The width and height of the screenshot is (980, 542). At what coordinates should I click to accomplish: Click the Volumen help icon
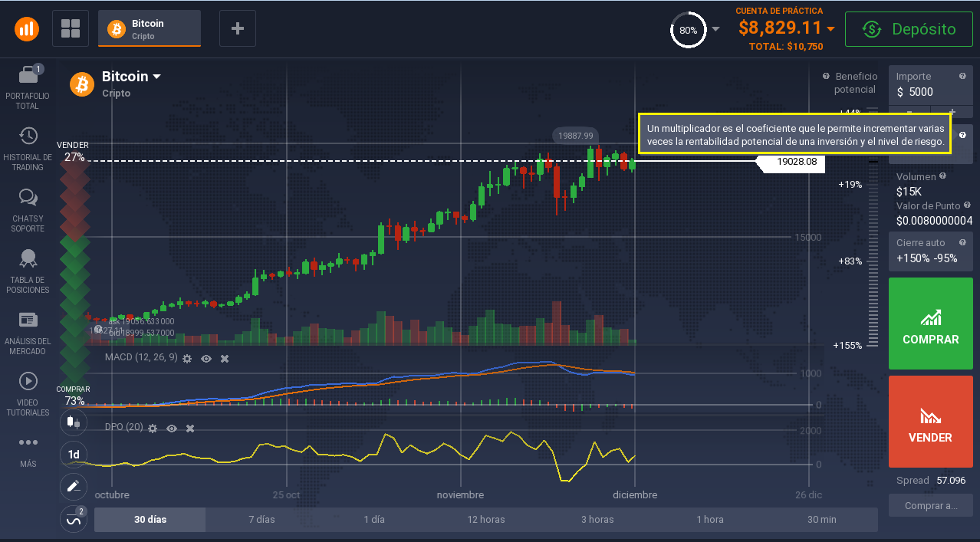(942, 176)
